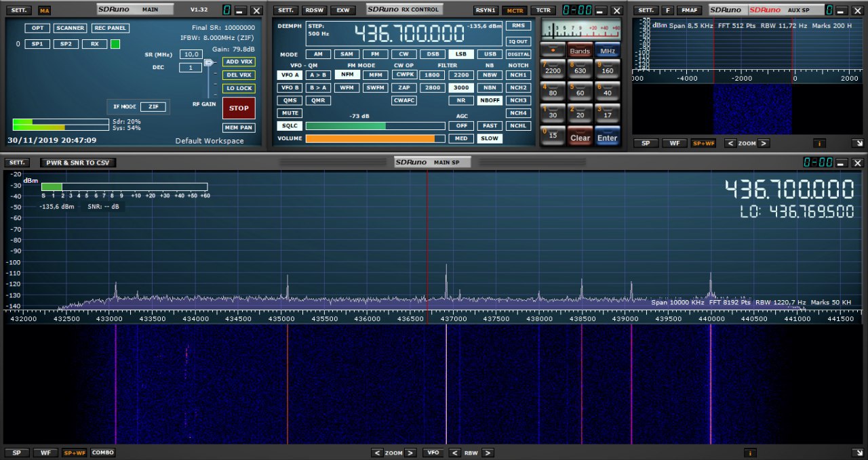Decrease RBW with the left arrow
The image size is (868, 460).
click(x=455, y=453)
